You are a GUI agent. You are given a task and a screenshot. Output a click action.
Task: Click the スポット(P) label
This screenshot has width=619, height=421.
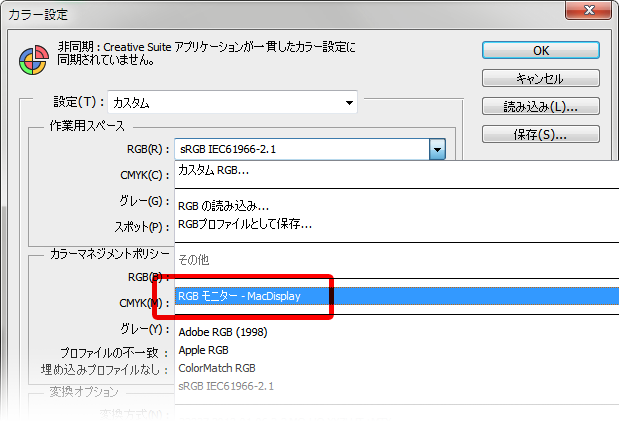(x=142, y=227)
